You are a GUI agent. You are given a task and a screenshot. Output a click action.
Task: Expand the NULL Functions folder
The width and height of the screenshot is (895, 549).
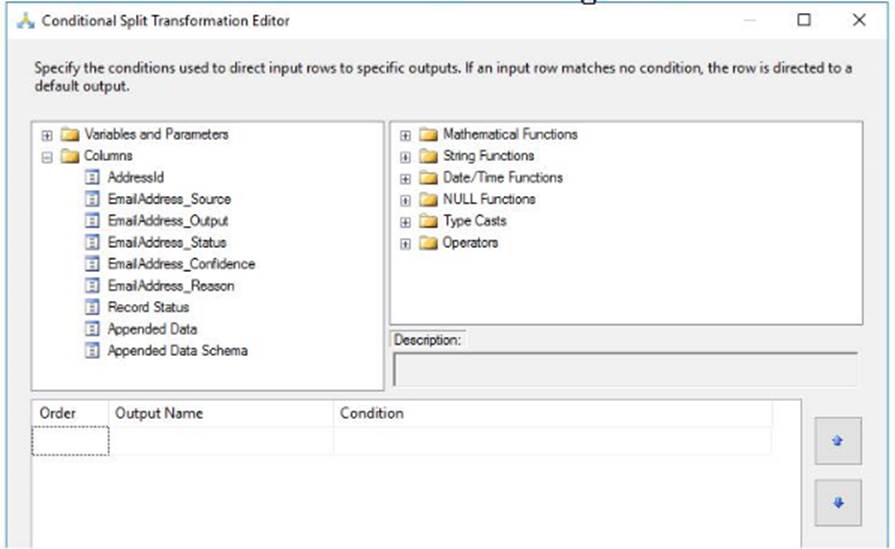point(405,199)
